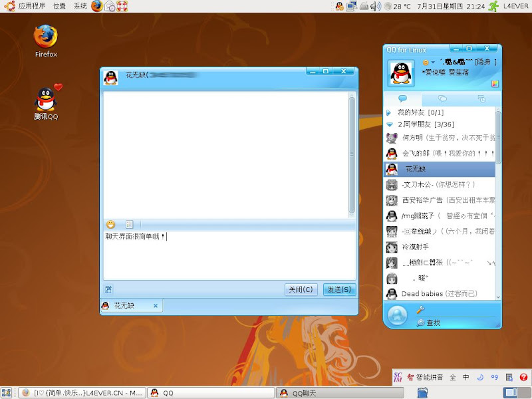Click the round QQ main menu button

[397, 316]
